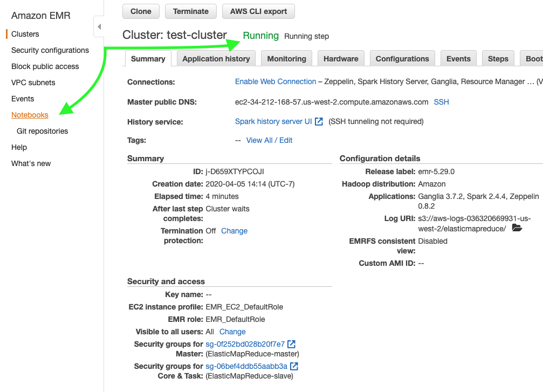The image size is (543, 392).
Task: Click the Running status text
Action: pyautogui.click(x=261, y=36)
